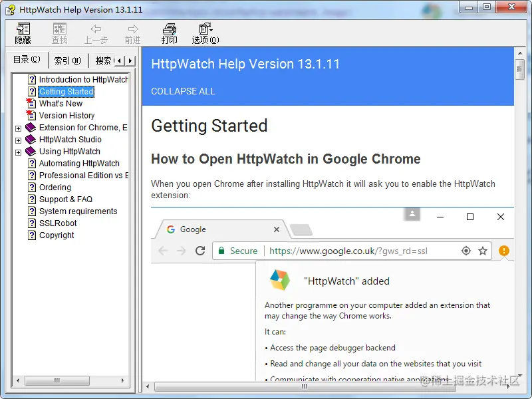Image resolution: width=532 pixels, height=399 pixels.
Task: Minimize the HttpWatch Help window
Action: [469, 7]
